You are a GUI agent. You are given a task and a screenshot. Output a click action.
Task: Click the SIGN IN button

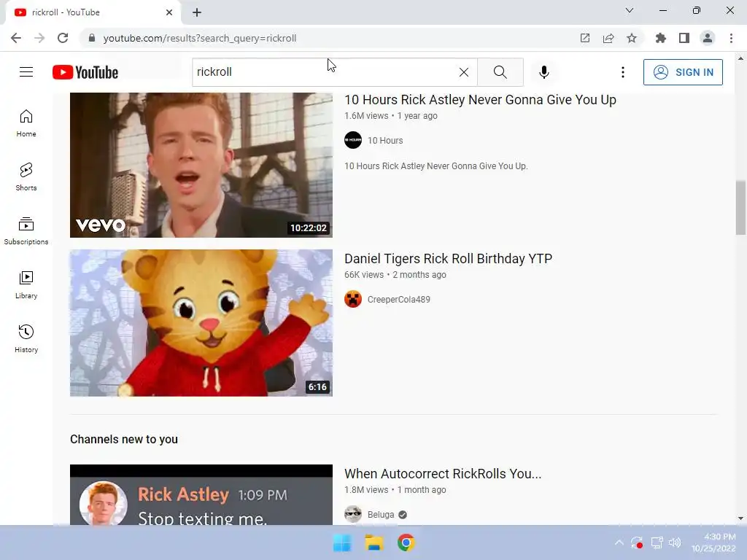pos(683,72)
